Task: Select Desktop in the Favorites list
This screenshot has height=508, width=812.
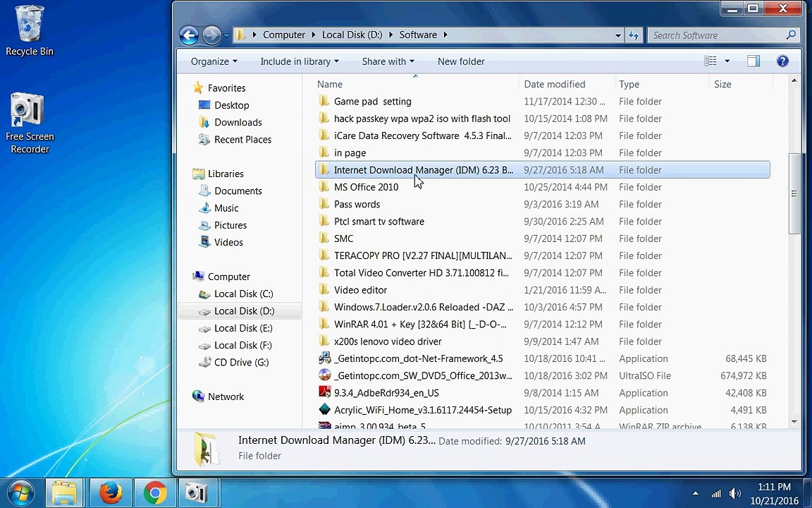Action: pos(231,105)
